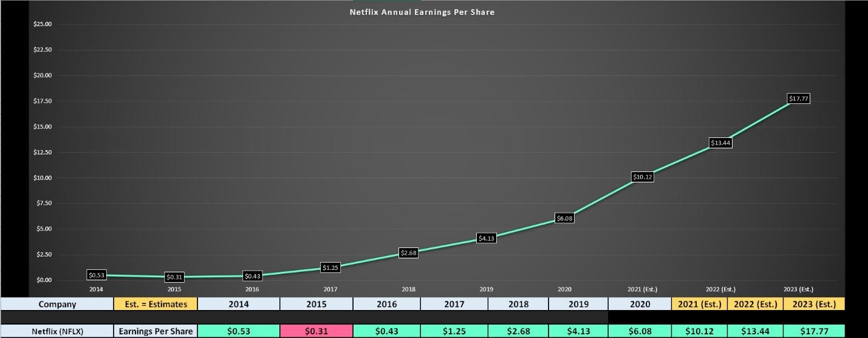Select the 2019 table column header

(578, 304)
